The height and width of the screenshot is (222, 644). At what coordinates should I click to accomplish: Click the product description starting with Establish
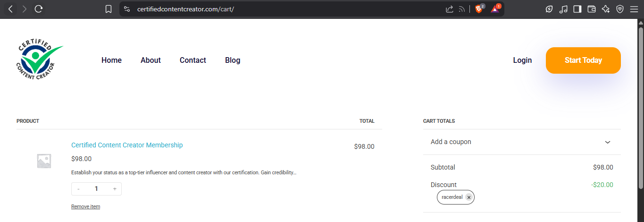click(x=184, y=172)
